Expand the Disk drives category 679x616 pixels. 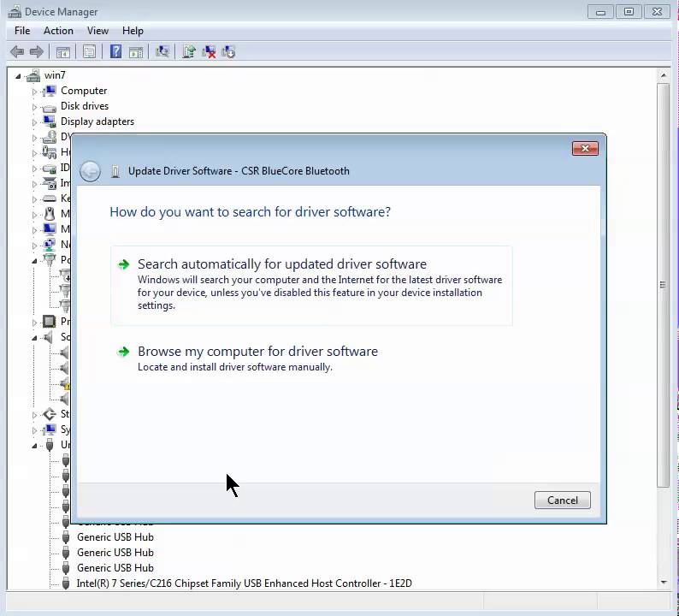coord(35,107)
